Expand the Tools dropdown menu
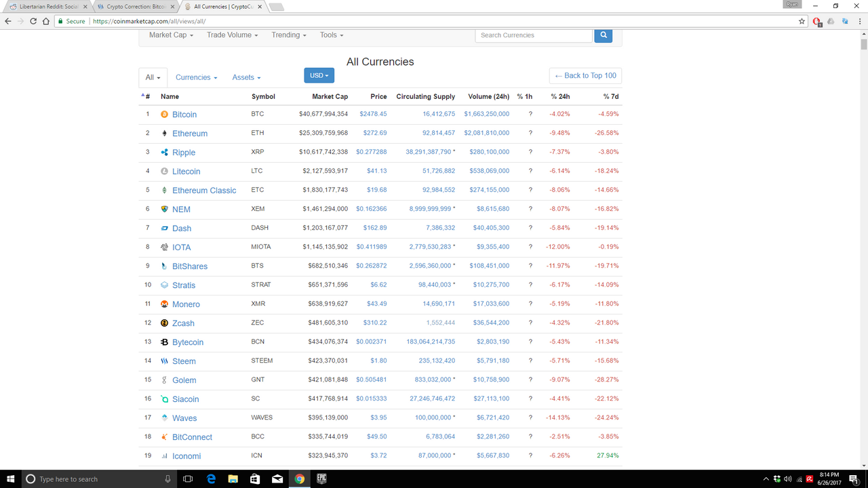 point(332,35)
